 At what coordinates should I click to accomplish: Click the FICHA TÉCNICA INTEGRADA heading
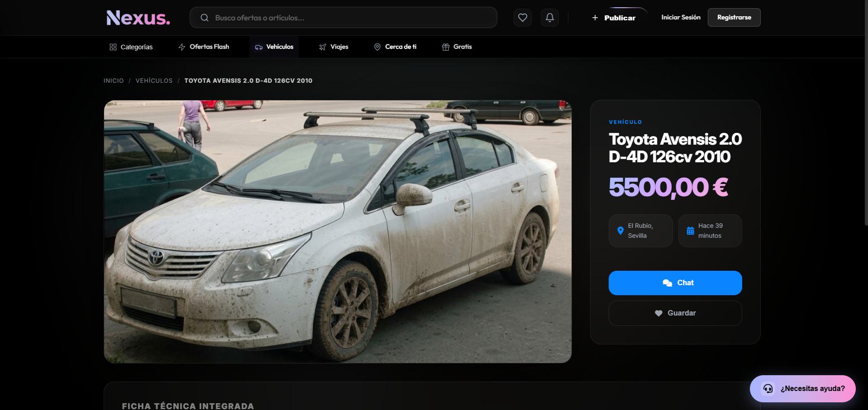click(188, 406)
